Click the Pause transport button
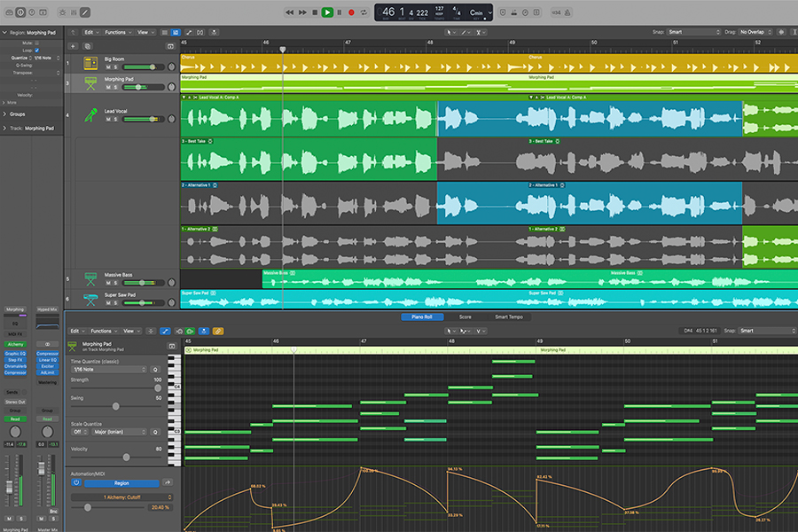Image resolution: width=798 pixels, height=532 pixels. point(340,12)
